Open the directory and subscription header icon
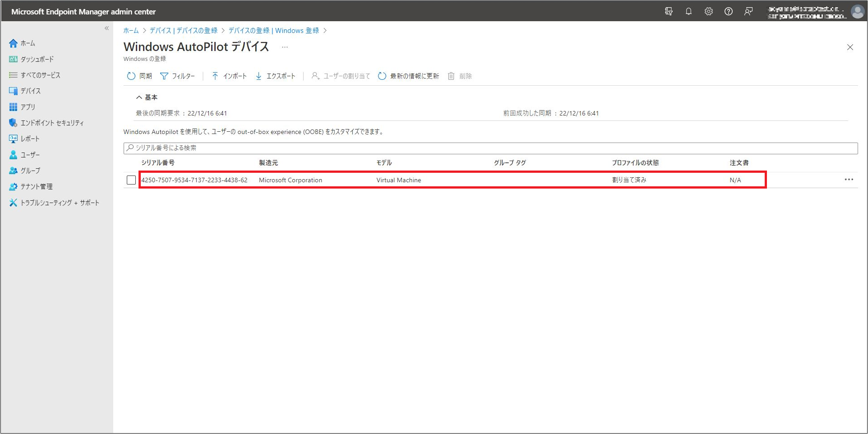 pyautogui.click(x=669, y=11)
